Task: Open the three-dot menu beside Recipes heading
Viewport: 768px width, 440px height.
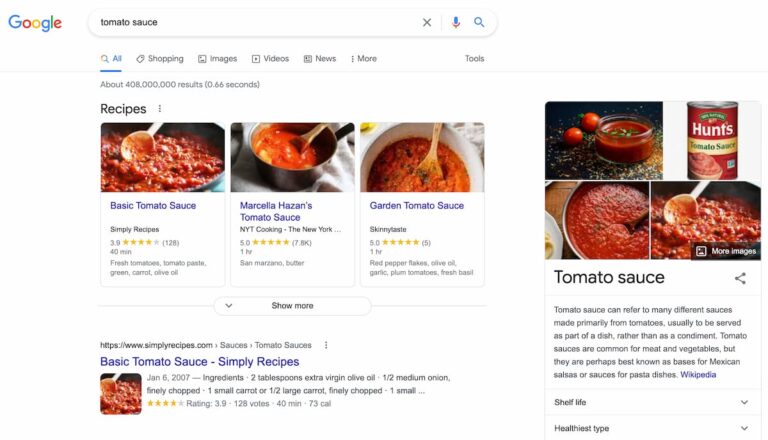Action: 160,109
